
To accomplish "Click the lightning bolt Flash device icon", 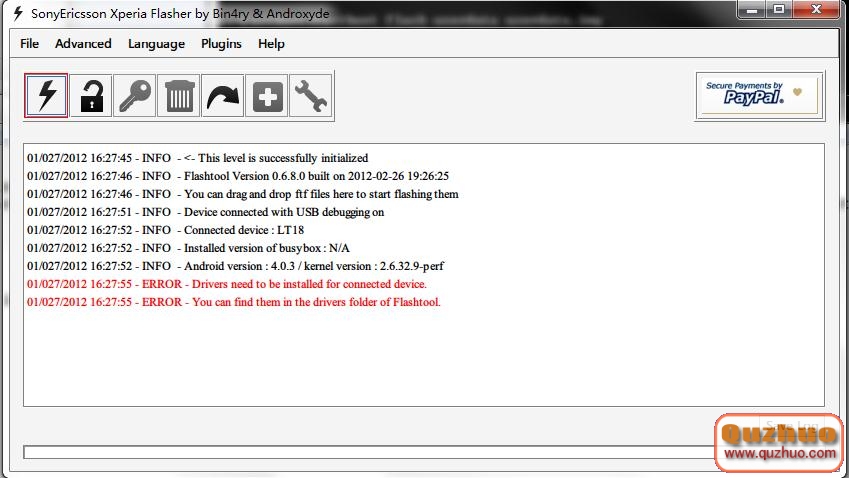I will pos(46,95).
